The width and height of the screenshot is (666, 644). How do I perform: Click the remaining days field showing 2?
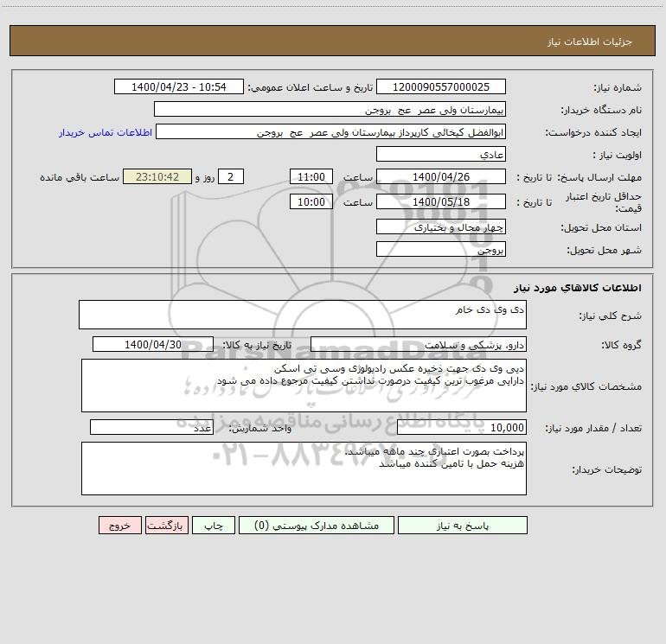(x=231, y=176)
